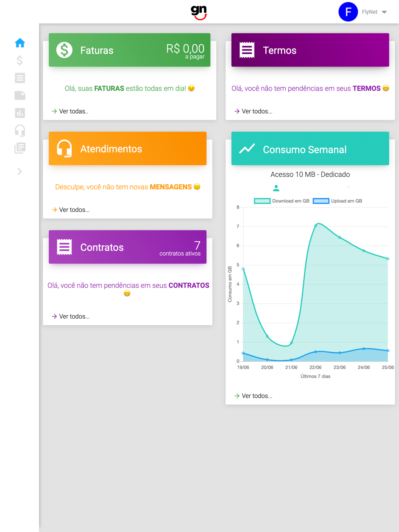Screen dimensions: 399x532
Task: Click the FlyNet username label
Action: tap(369, 12)
